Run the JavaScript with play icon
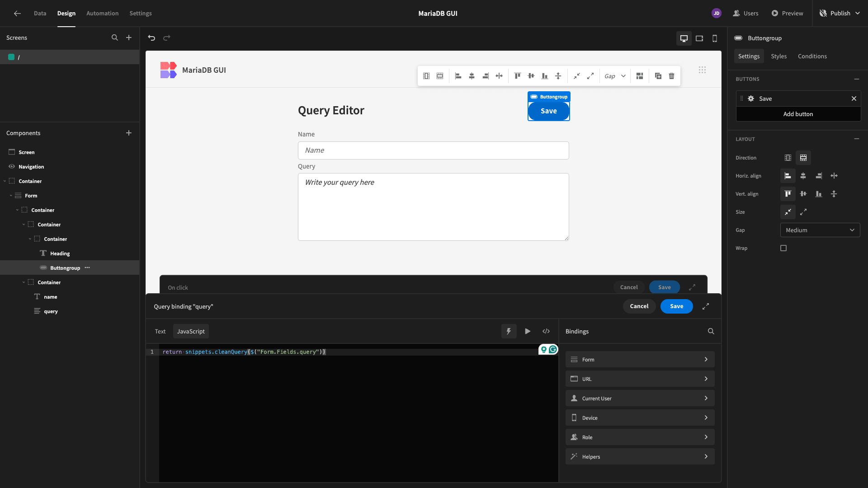This screenshot has width=868, height=488. pyautogui.click(x=528, y=331)
